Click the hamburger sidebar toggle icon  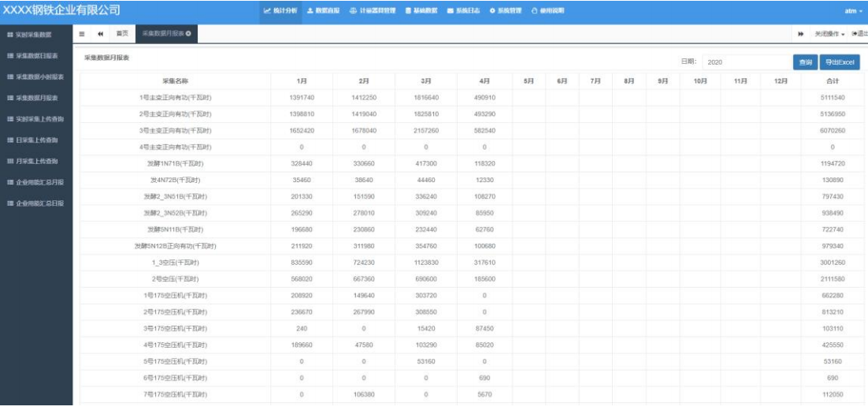(x=83, y=35)
